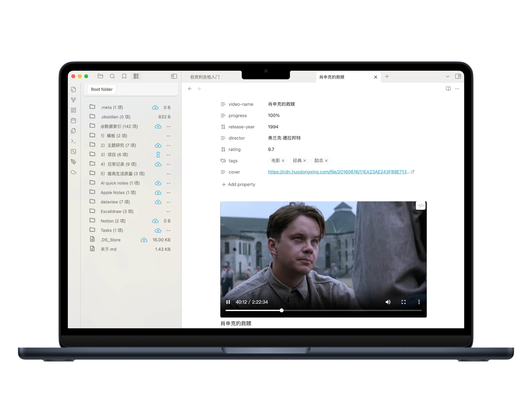
Task: Open the 1）模板 (2 项) folder
Action: tap(130, 136)
